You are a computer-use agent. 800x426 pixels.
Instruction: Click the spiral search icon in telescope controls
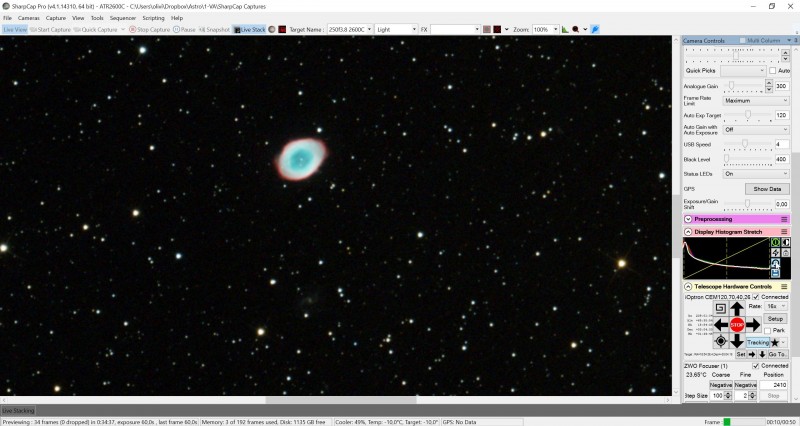coord(720,308)
